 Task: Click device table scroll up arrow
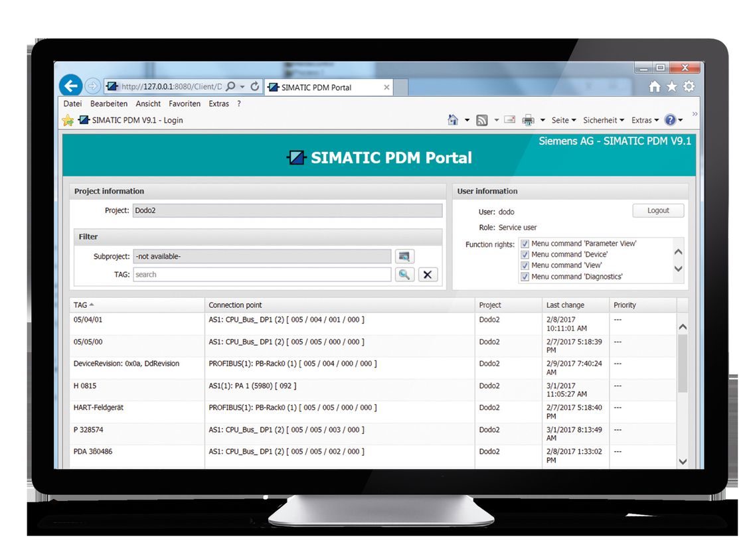click(683, 326)
